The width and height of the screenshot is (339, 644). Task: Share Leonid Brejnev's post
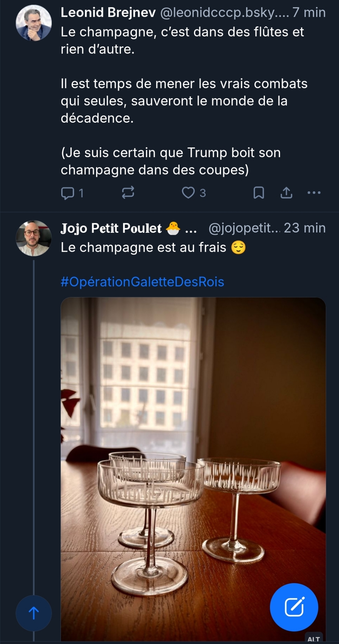(x=286, y=193)
